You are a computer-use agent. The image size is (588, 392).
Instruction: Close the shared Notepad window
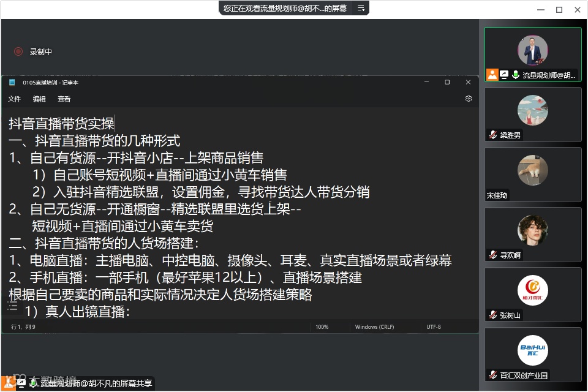click(468, 82)
